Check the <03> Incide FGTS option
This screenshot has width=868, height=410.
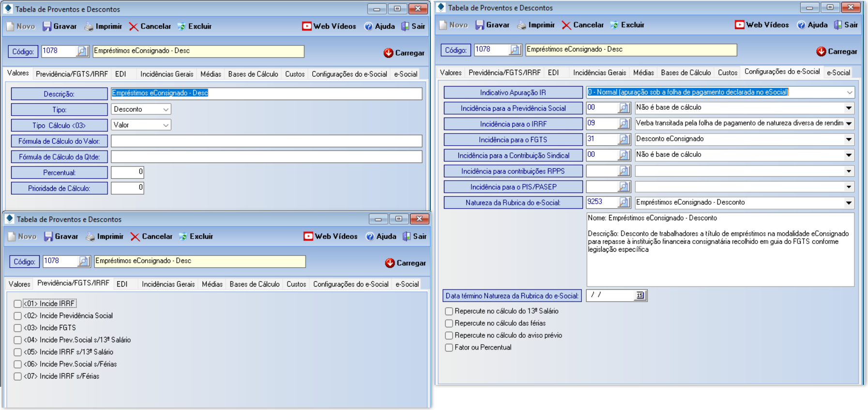click(x=18, y=328)
